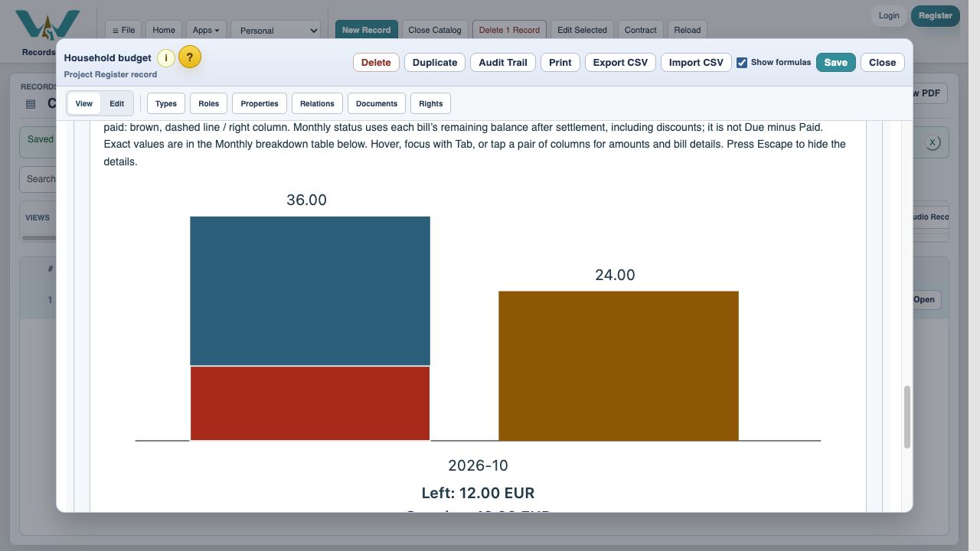Select the blue bar segment in chart

click(310, 291)
